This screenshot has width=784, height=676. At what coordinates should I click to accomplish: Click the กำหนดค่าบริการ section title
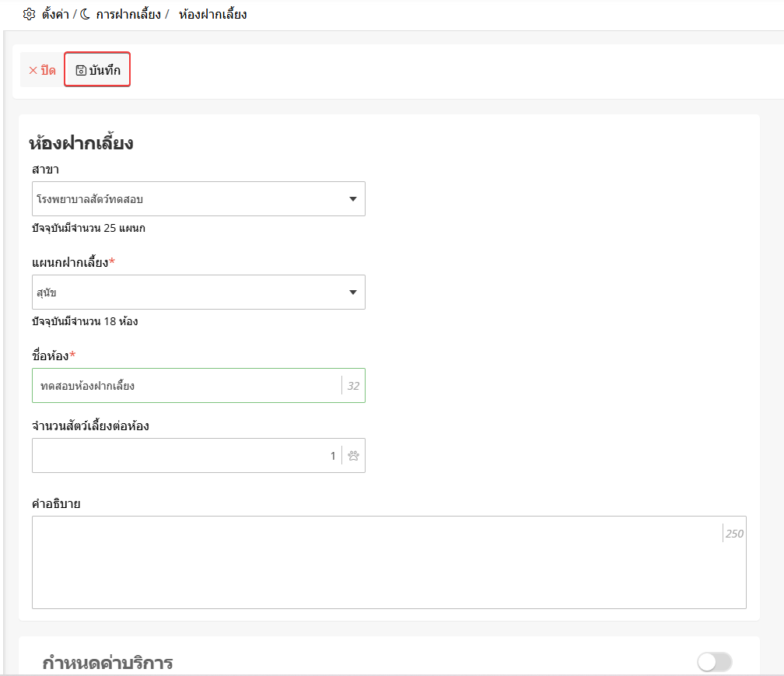(x=107, y=663)
